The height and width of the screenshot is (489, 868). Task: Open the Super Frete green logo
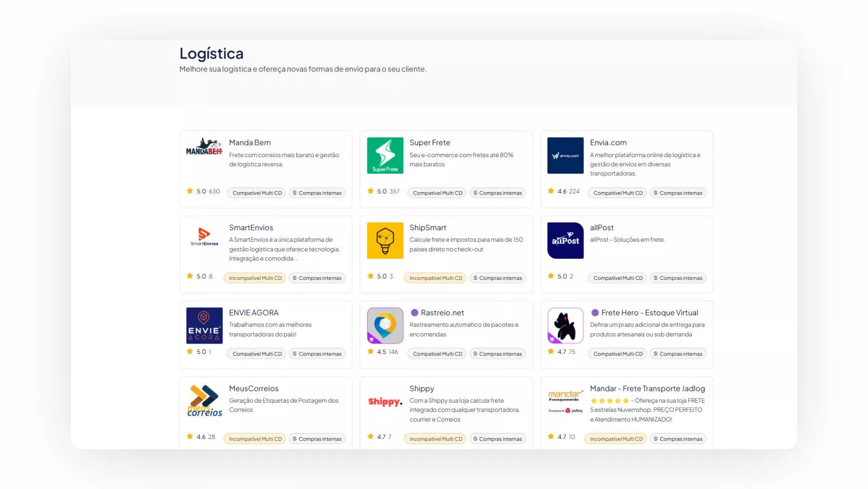pyautogui.click(x=385, y=156)
